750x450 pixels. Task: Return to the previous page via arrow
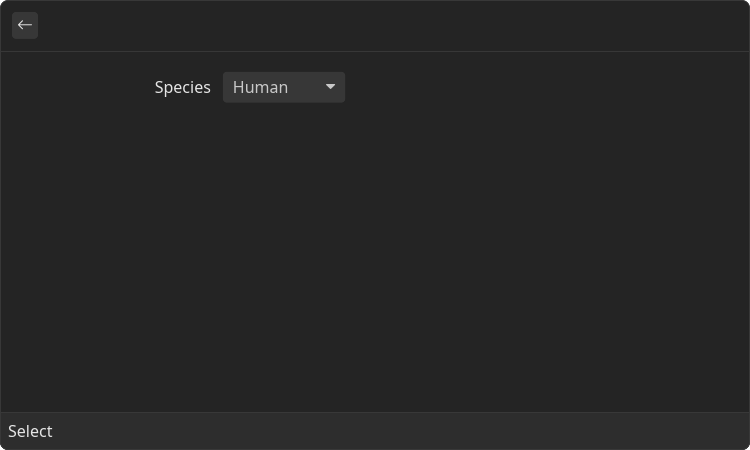click(x=25, y=25)
